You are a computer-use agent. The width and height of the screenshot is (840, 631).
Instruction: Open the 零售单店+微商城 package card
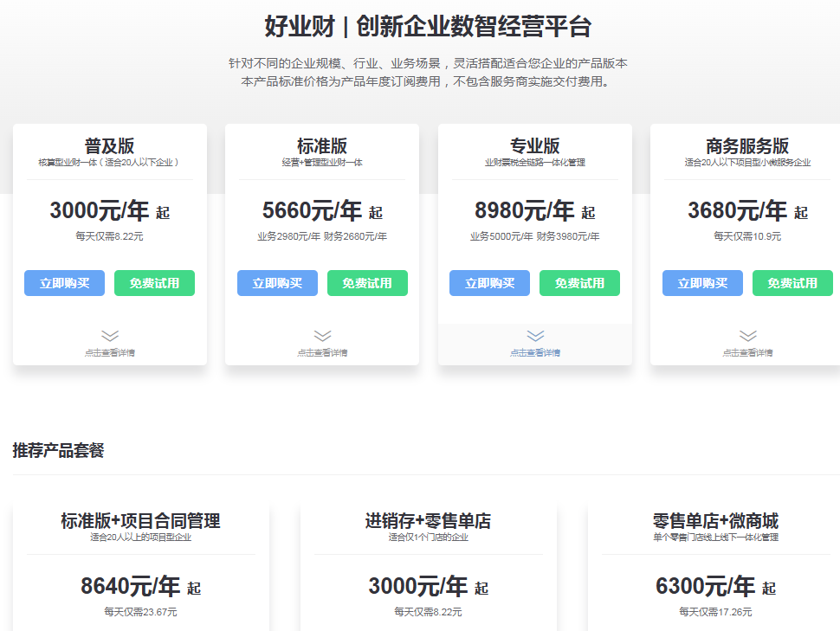(x=714, y=566)
